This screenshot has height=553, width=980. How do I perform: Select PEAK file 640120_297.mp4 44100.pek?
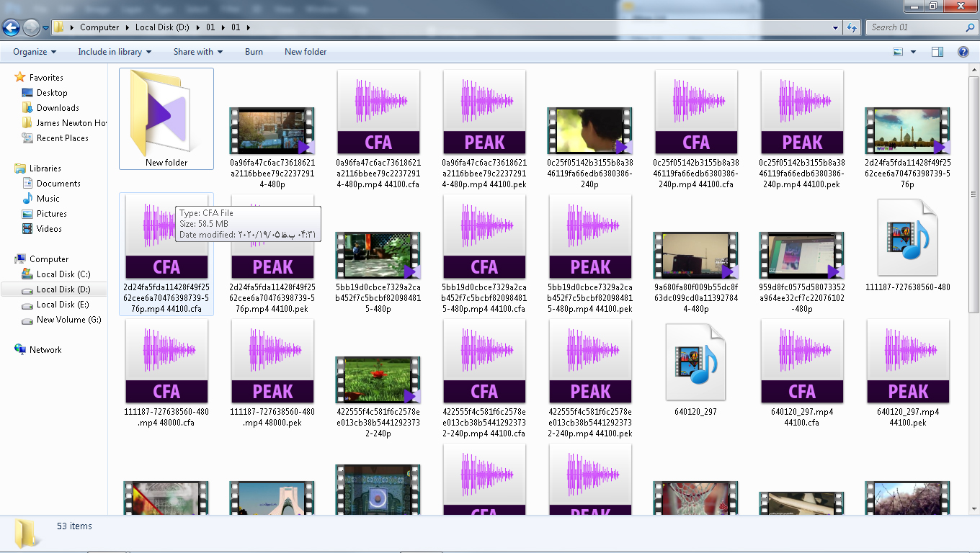pos(908,361)
